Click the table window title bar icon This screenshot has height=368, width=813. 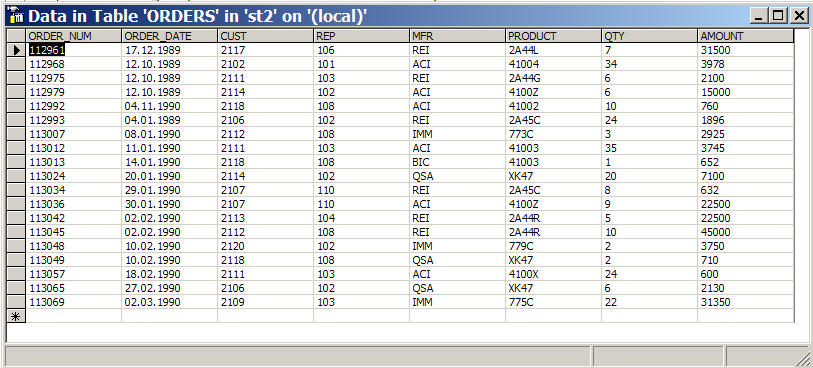[17, 16]
